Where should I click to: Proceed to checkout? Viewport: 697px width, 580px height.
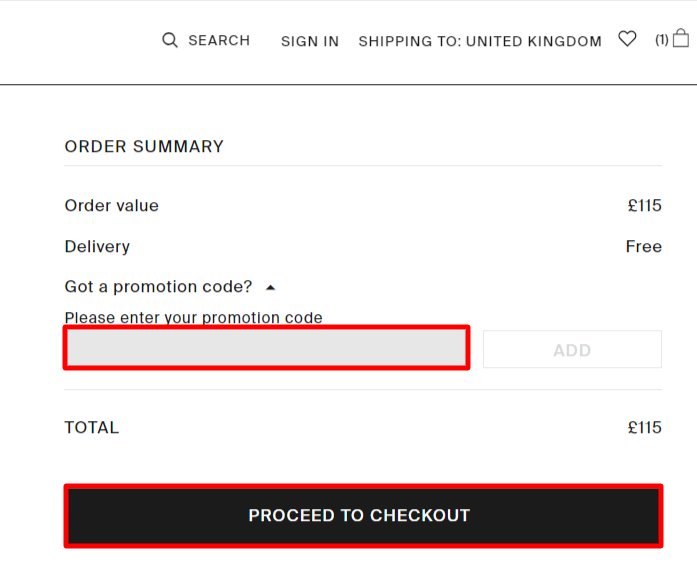(363, 516)
